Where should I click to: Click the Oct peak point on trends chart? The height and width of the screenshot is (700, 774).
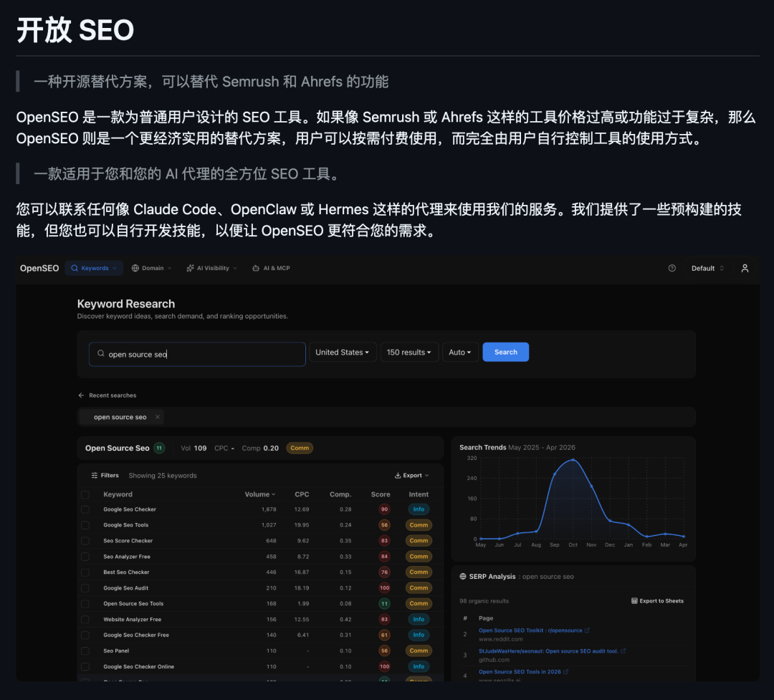pyautogui.click(x=573, y=459)
